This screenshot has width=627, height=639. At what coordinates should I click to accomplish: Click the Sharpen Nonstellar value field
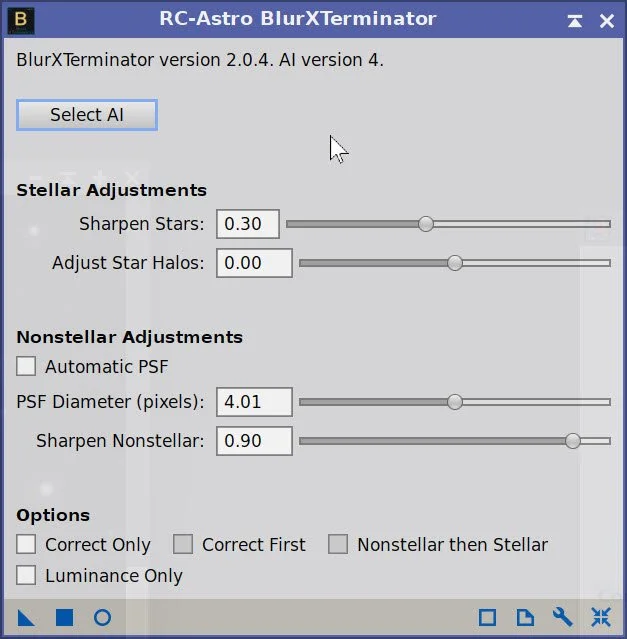(x=254, y=441)
